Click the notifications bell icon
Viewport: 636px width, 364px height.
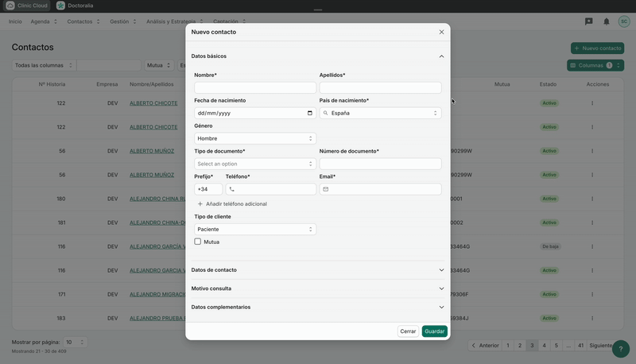click(x=607, y=21)
